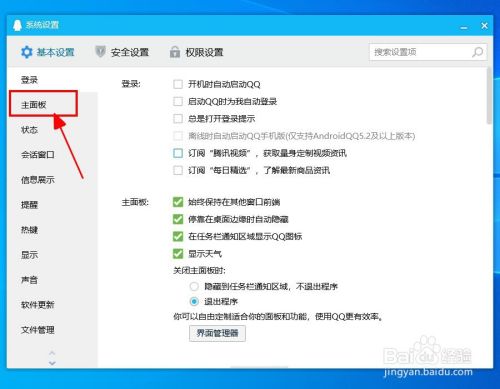
Task: Open 提醒 settings in sidebar
Action: tap(29, 205)
